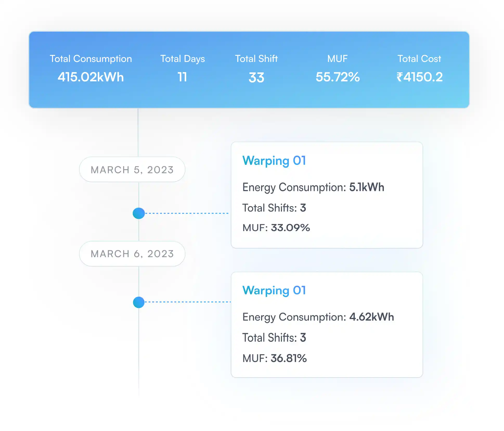Click the Total Consumption label
Image resolution: width=504 pixels, height=431 pixels.
(x=91, y=59)
